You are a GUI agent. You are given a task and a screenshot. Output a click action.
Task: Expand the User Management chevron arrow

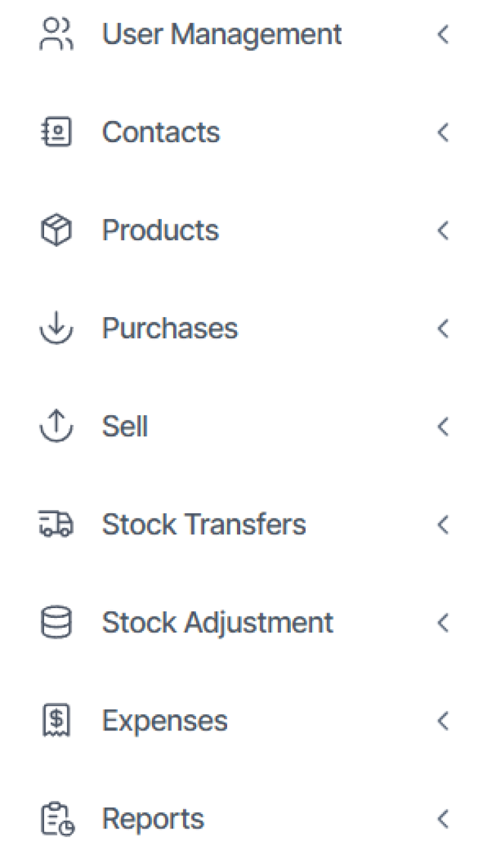click(443, 34)
